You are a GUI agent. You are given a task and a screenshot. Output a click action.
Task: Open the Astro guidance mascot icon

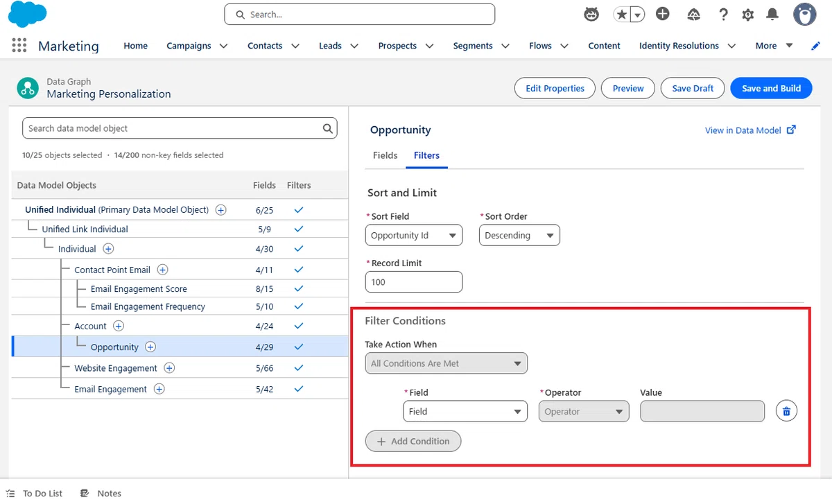[591, 14]
